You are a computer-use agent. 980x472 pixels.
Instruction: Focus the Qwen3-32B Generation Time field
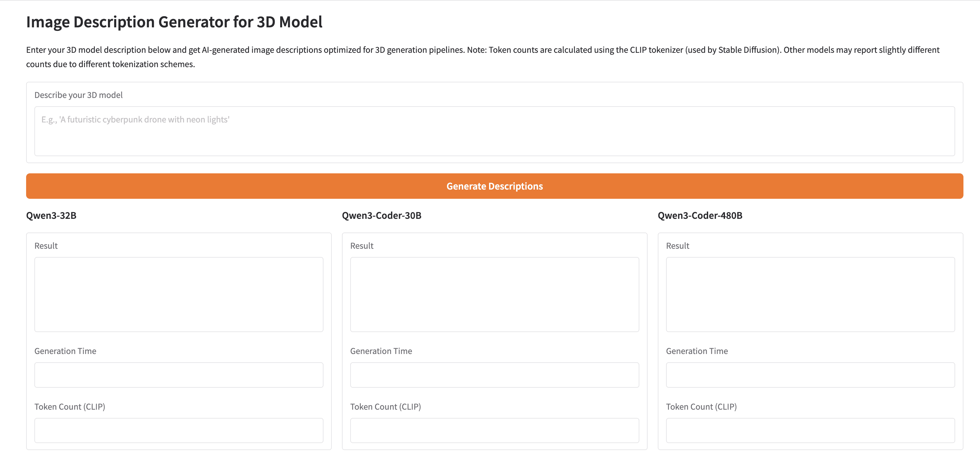click(178, 375)
